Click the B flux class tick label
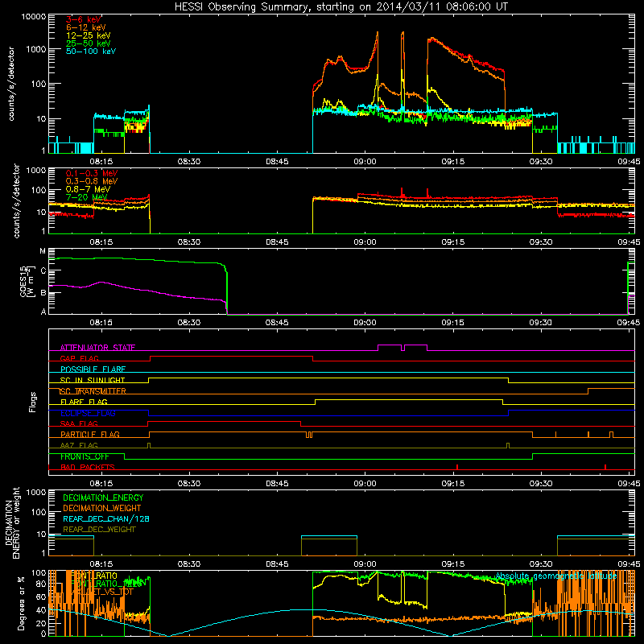Screen dimensions: 644x644 point(43,293)
